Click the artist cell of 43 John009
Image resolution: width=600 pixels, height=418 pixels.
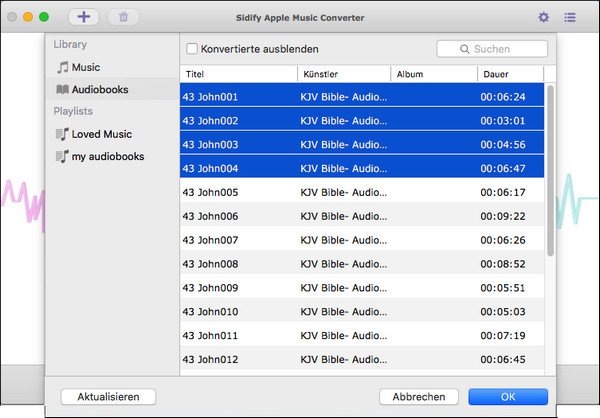click(344, 287)
